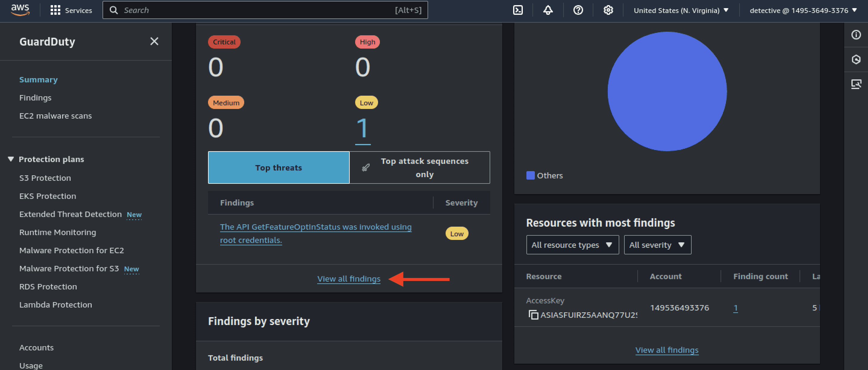
Task: Click the Severity column header
Action: (x=461, y=203)
